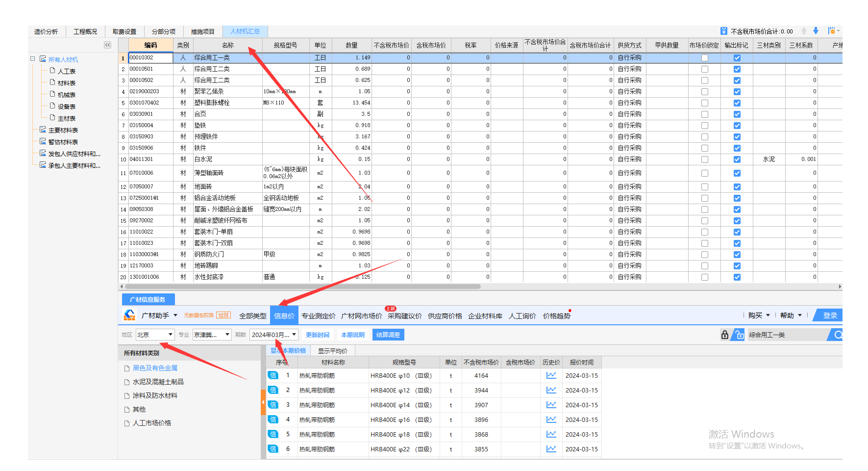This screenshot has height=471, width=868.
Task: Click the 信 badge icon in row 6
Action: coord(273,449)
